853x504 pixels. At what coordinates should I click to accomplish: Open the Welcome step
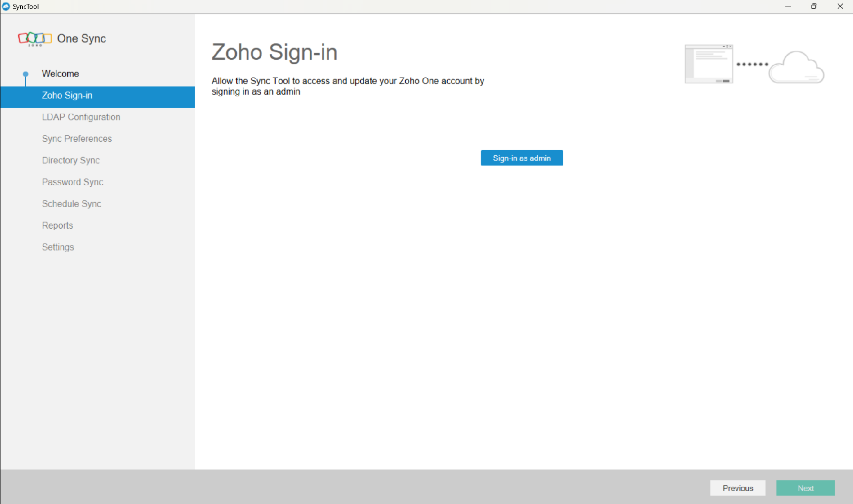pyautogui.click(x=60, y=74)
